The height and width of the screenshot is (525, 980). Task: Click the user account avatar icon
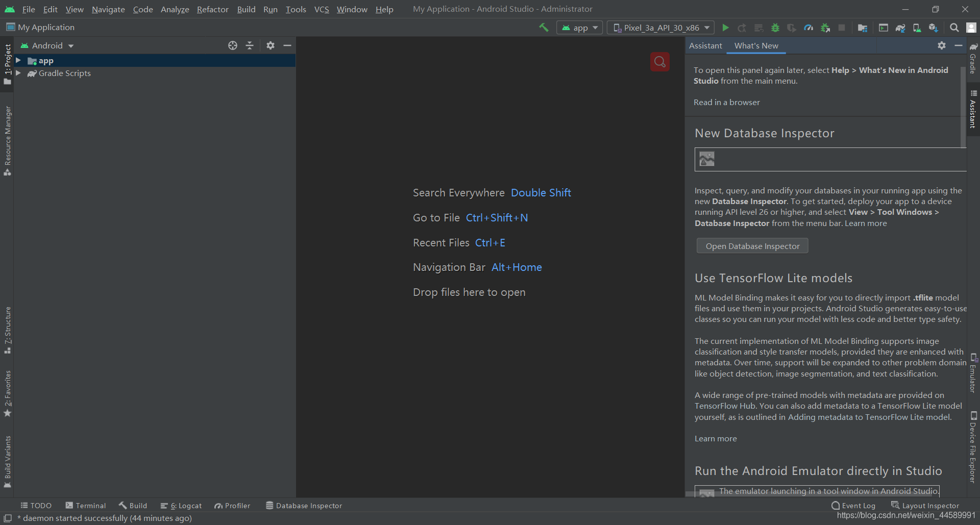(x=971, y=28)
